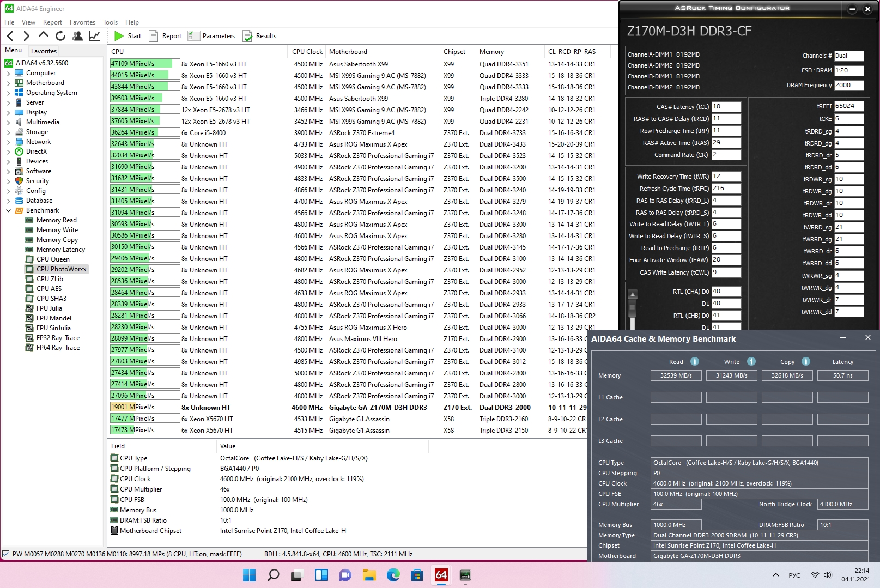Show hidden tray icons with the chevron
The image size is (880, 588).
click(775, 575)
